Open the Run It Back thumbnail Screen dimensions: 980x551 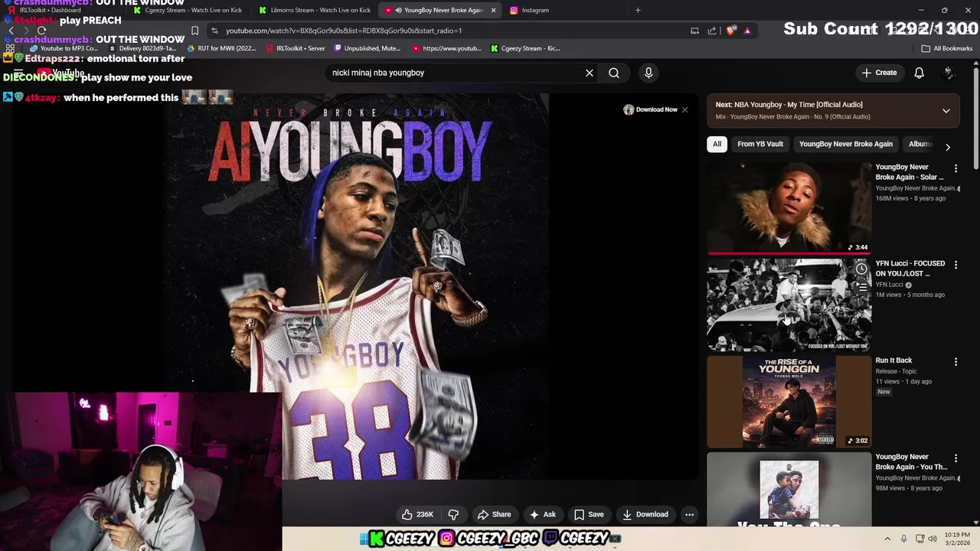pyautogui.click(x=789, y=402)
